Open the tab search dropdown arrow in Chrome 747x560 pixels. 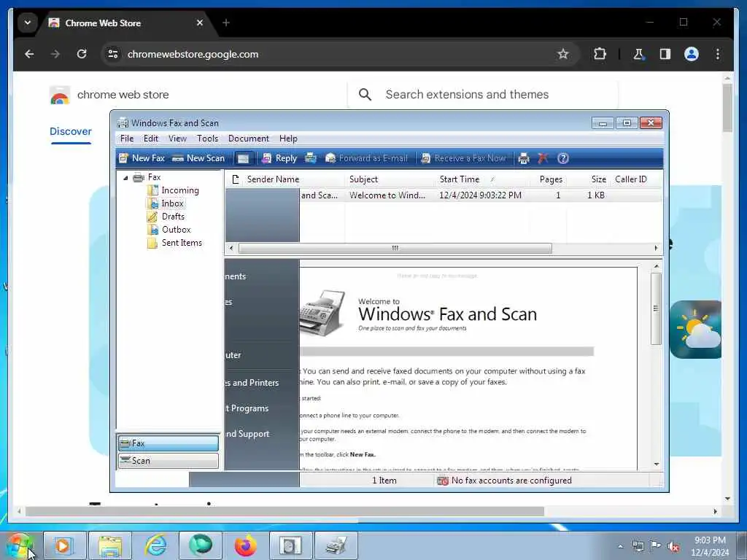28,23
